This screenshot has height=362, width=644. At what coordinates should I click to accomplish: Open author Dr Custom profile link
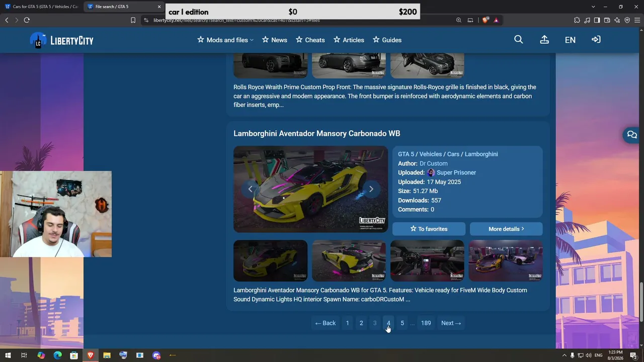click(x=434, y=163)
